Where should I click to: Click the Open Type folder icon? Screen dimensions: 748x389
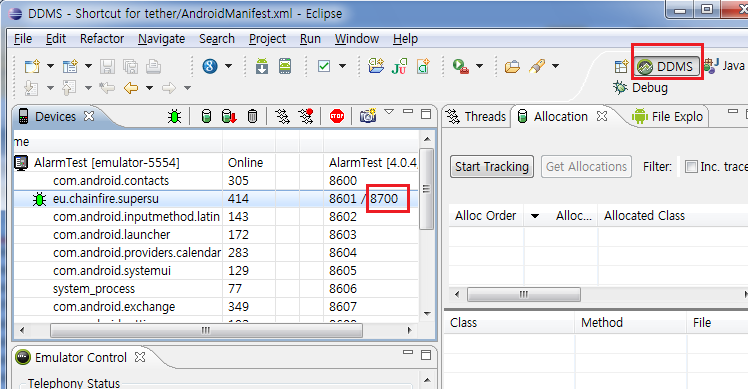click(x=512, y=66)
